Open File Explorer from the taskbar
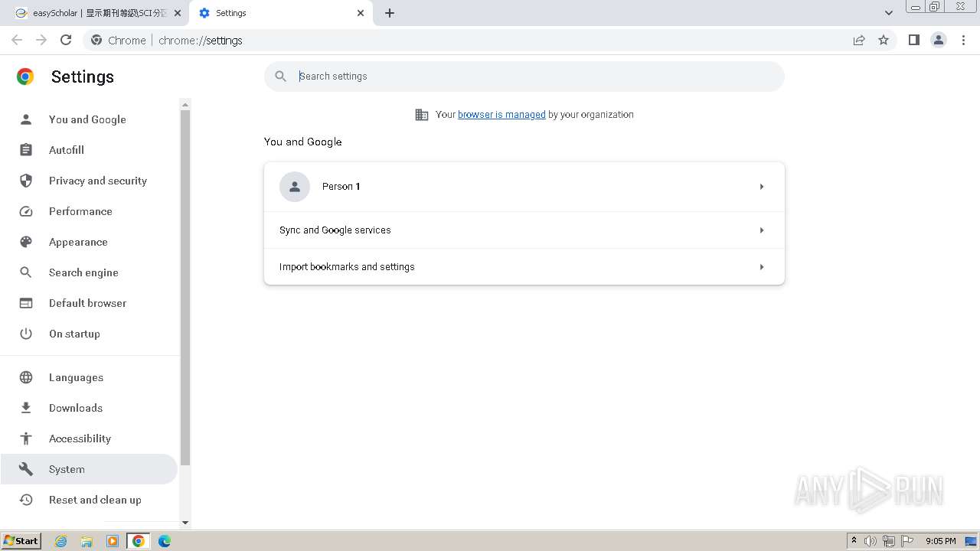The width and height of the screenshot is (980, 551). 87,541
